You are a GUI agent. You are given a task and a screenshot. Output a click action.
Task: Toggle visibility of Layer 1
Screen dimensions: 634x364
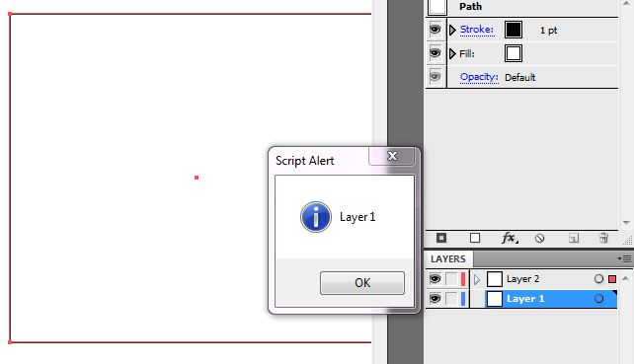(435, 299)
